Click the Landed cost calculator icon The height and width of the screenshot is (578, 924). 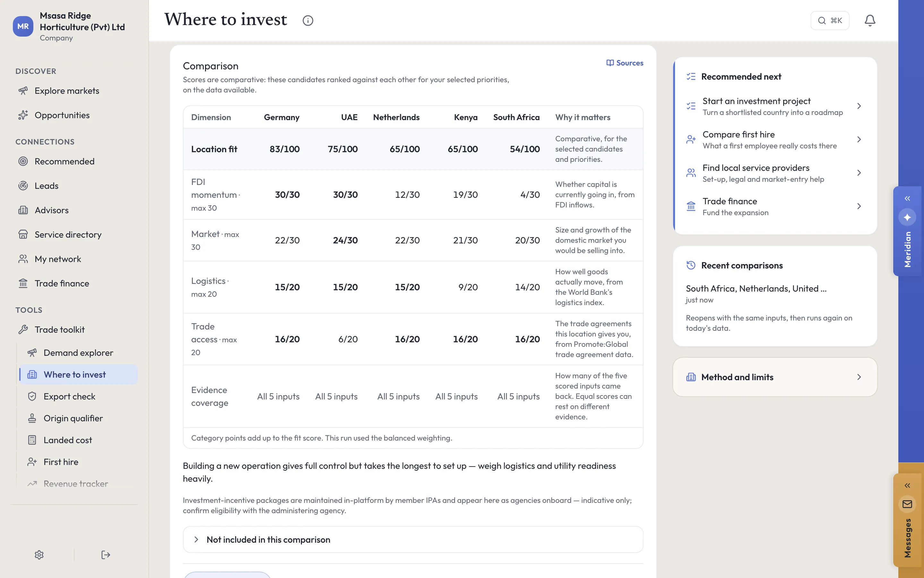click(32, 440)
